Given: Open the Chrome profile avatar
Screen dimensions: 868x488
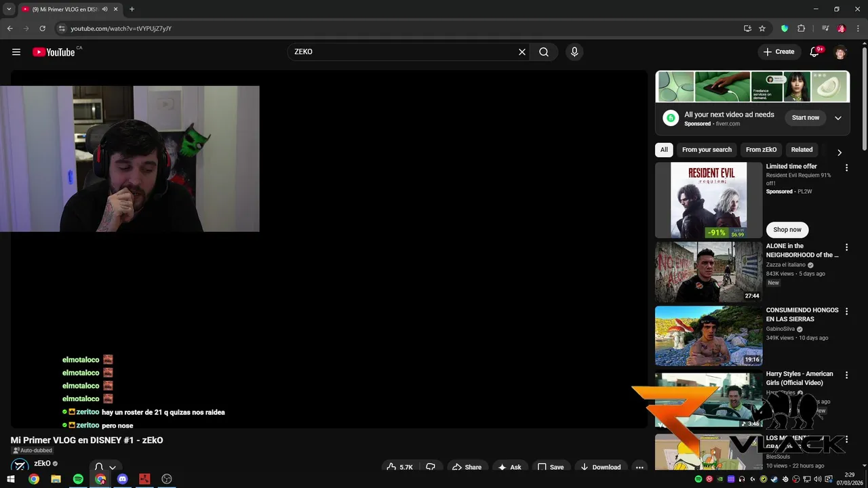Looking at the screenshot, I should coord(842,28).
